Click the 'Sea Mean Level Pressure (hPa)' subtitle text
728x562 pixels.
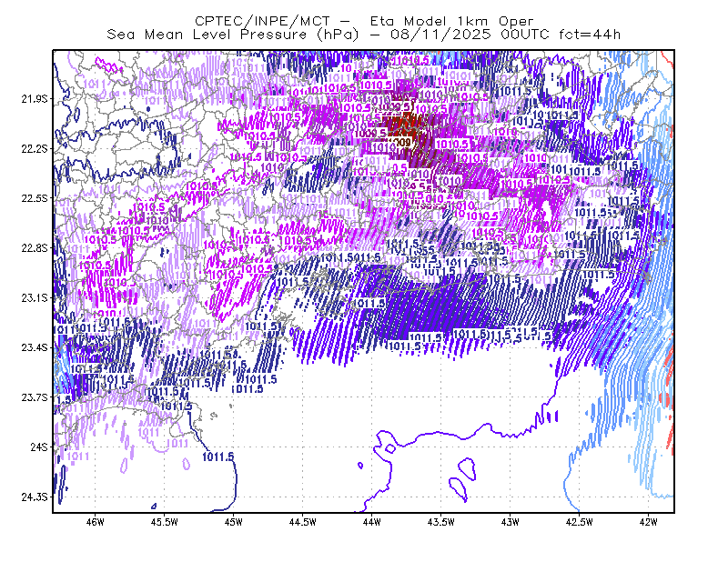[233, 35]
